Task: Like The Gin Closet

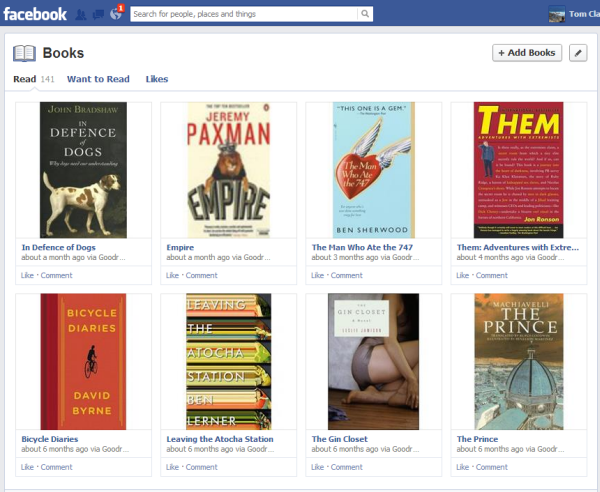Action: 317,467
